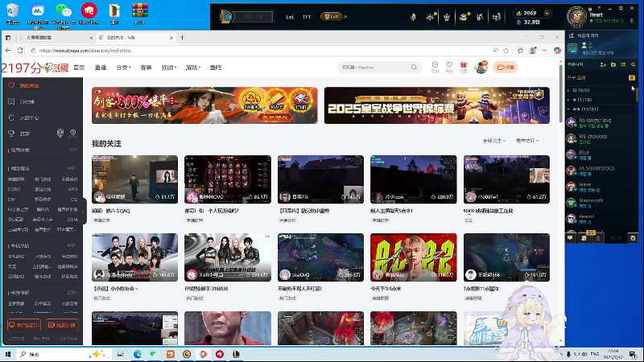Click the add friend icon in League panel

coord(603,65)
